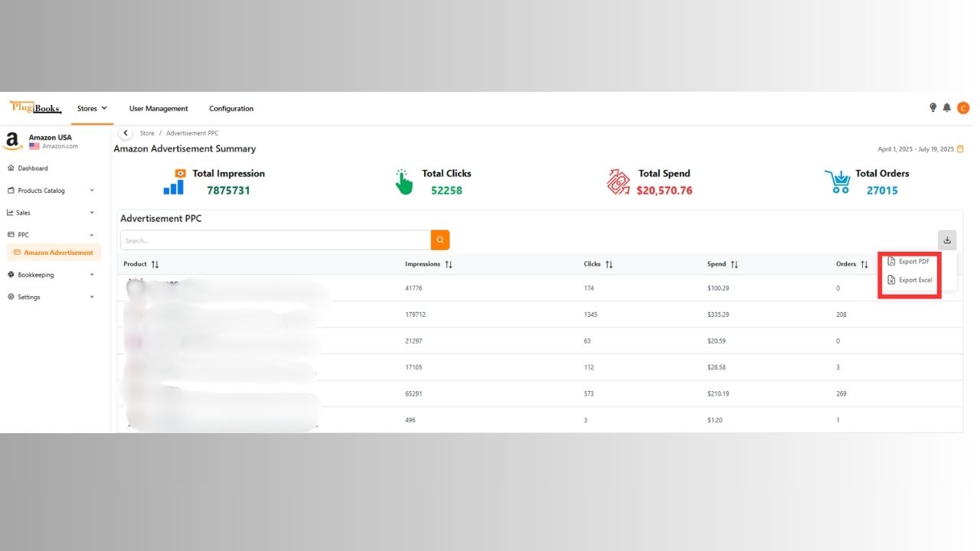980x551 pixels.
Task: Toggle sorting on the Spend column
Action: point(734,263)
